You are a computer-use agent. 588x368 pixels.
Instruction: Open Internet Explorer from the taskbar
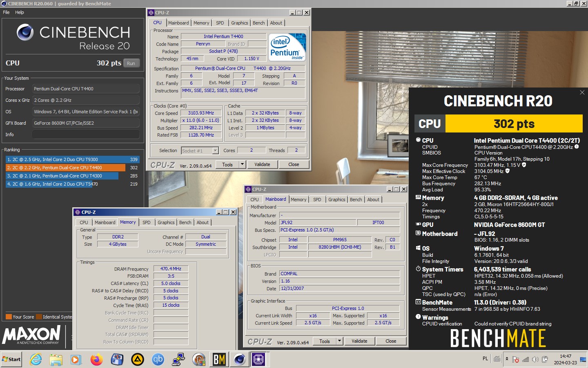click(36, 359)
